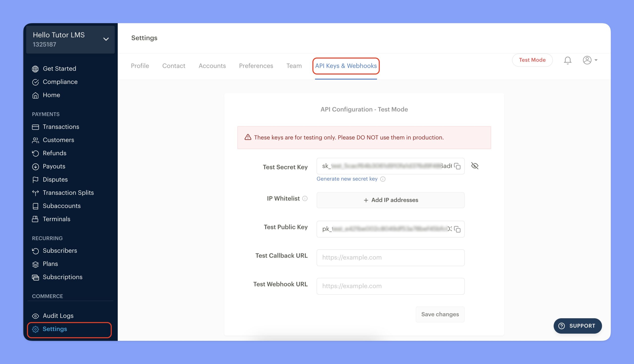Select API Keys & Webhooks tab
Screen dimensions: 634x364
[x=346, y=66]
